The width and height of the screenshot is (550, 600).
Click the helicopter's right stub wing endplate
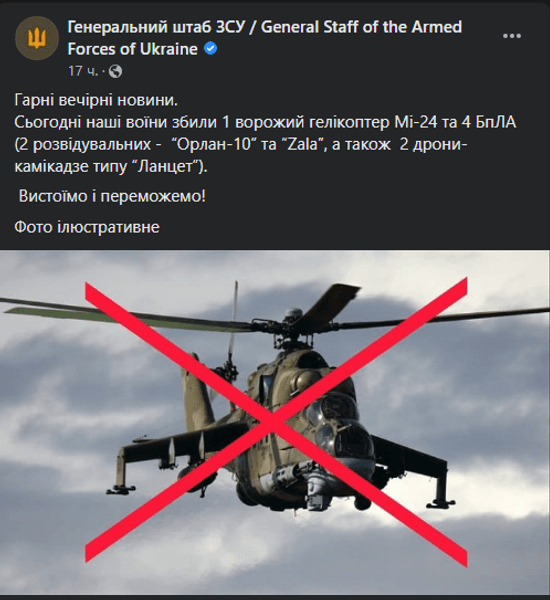point(442,482)
